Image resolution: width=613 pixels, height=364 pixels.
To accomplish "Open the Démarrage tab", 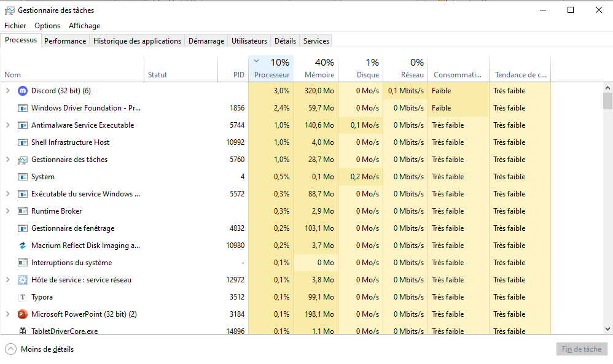I will point(206,41).
